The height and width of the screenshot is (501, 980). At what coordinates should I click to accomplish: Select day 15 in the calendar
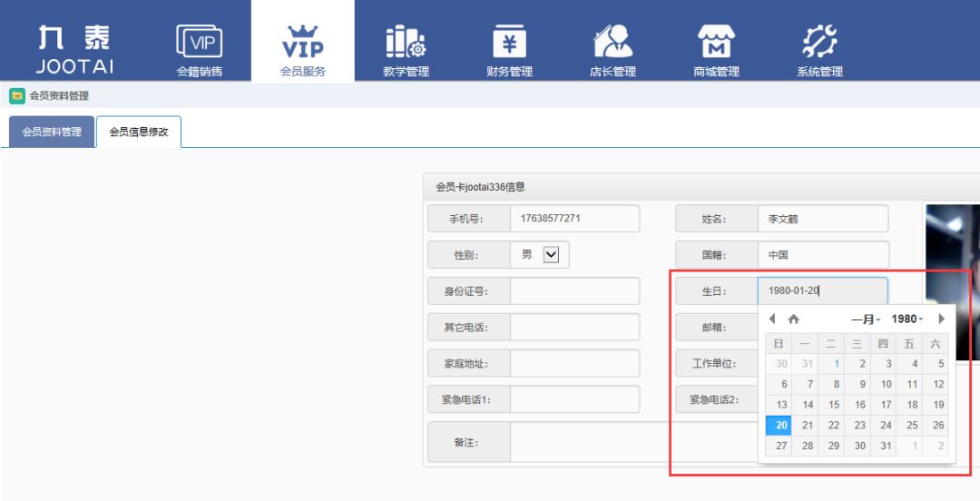[x=831, y=405]
